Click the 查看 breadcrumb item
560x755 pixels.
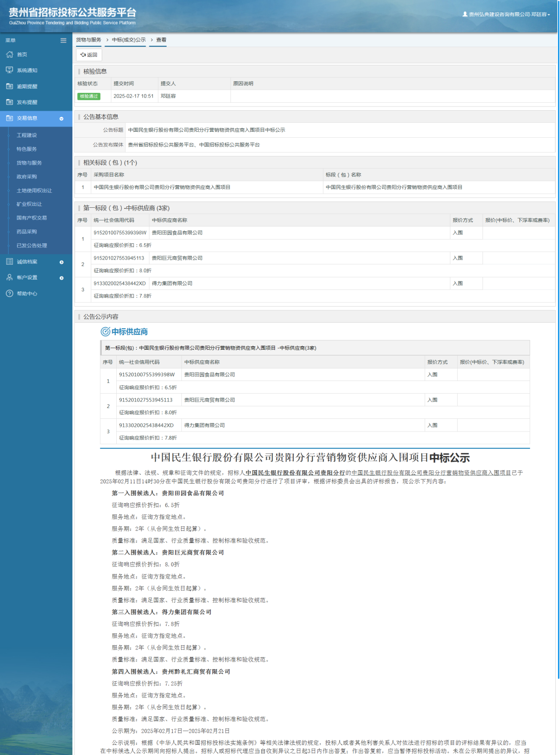tap(161, 40)
